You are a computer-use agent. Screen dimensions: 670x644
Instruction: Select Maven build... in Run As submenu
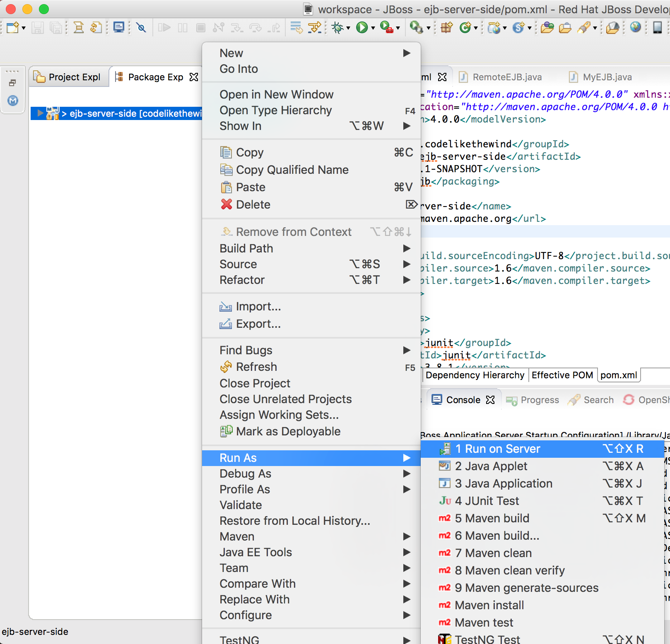(x=542, y=536)
